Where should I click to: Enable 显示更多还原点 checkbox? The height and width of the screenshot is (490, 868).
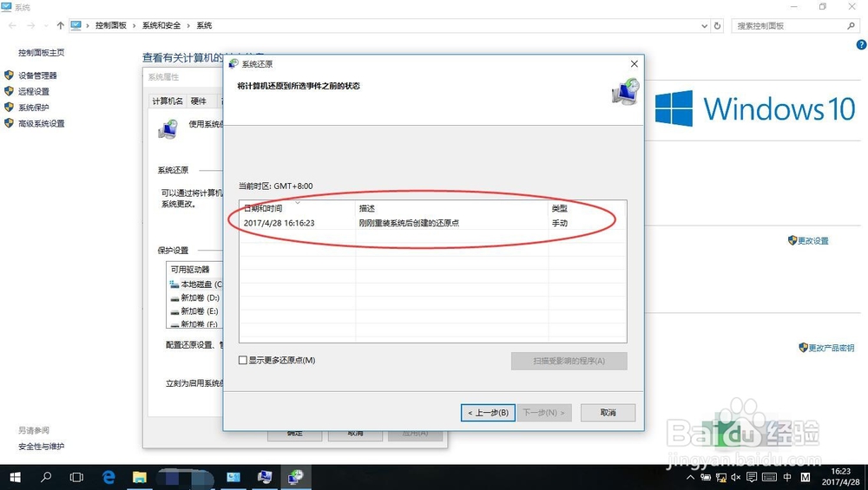click(x=242, y=360)
